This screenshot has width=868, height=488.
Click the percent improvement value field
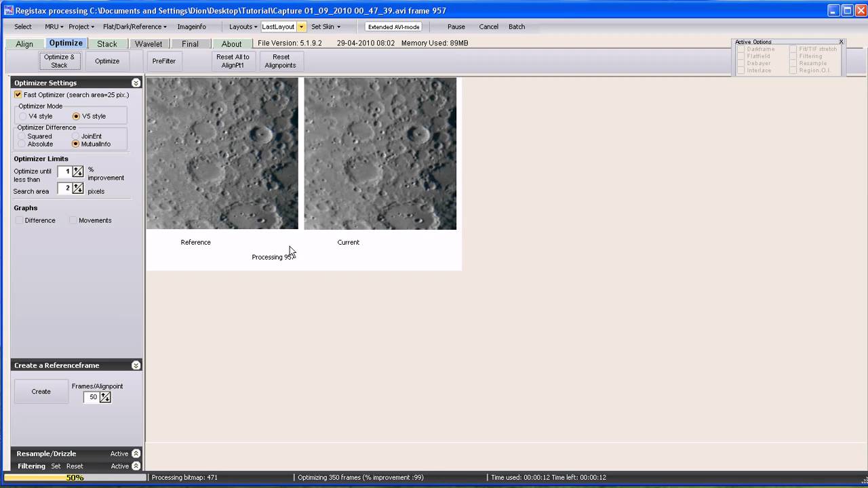pos(65,171)
